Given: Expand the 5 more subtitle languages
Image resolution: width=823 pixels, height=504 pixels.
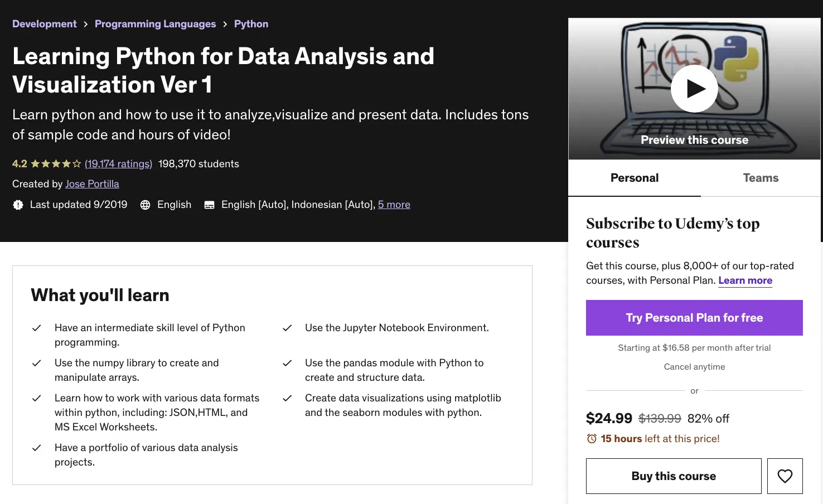Looking at the screenshot, I should pos(394,205).
